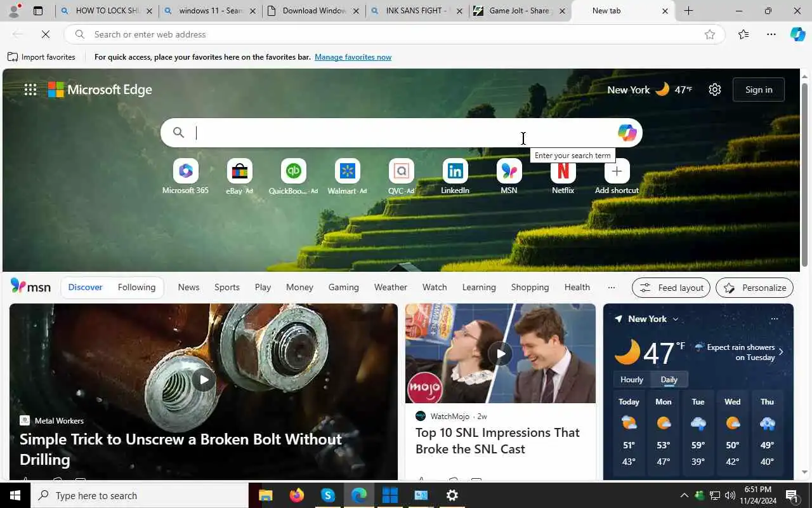Image resolution: width=812 pixels, height=508 pixels.
Task: Open the News category
Action: [x=188, y=287]
